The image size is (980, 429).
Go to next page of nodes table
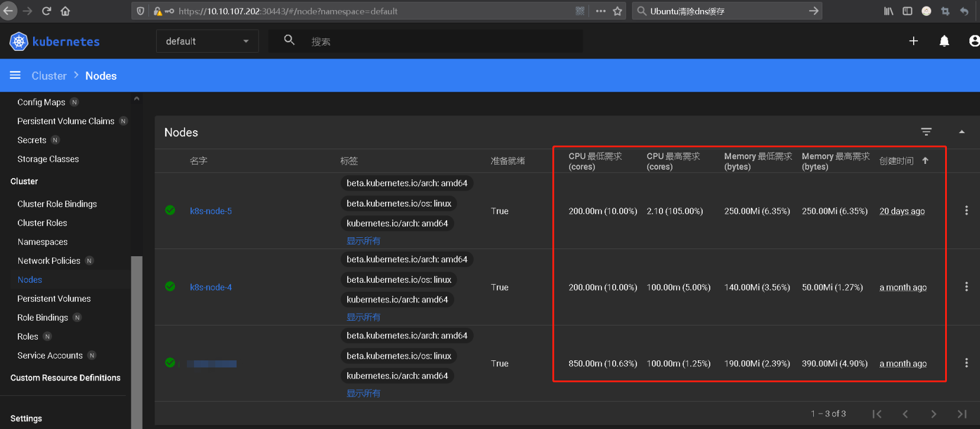[933, 414]
